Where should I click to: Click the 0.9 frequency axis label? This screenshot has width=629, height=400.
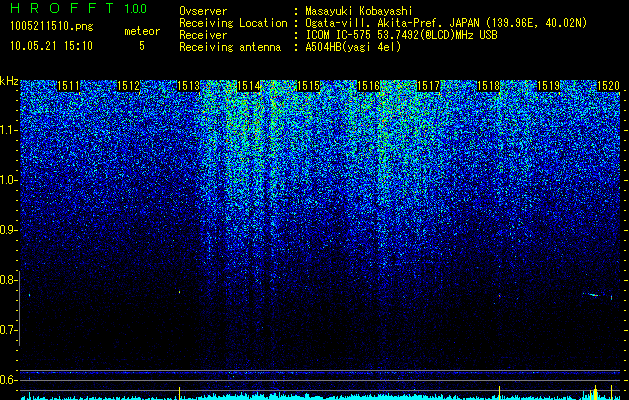point(9,230)
